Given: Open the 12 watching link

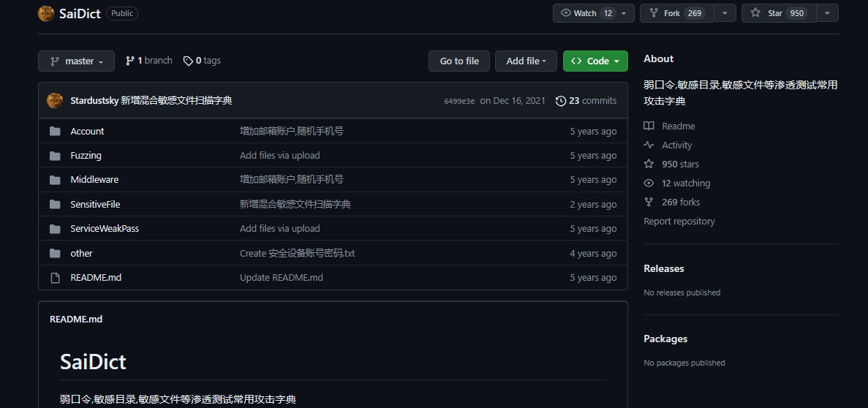Looking at the screenshot, I should 686,184.
